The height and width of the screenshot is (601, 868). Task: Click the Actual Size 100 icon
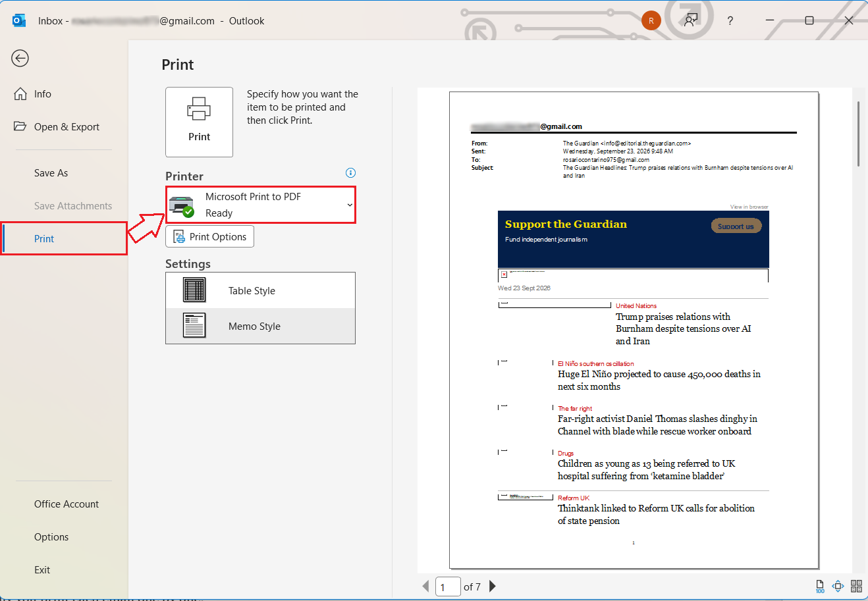[820, 586]
